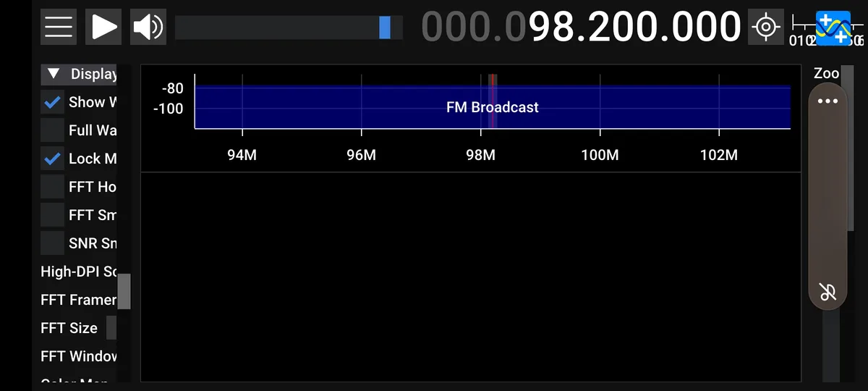Enable the FFT Hold checkbox

click(x=52, y=187)
